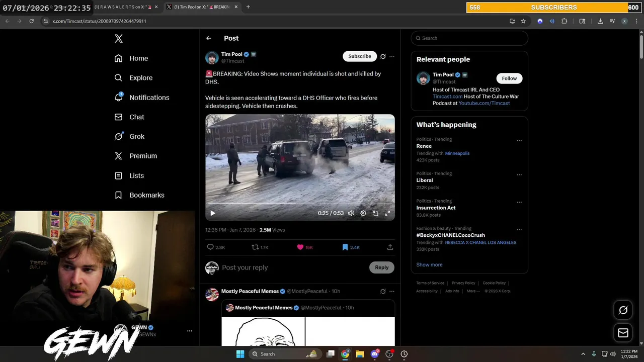Focus the X search box

[469, 38]
